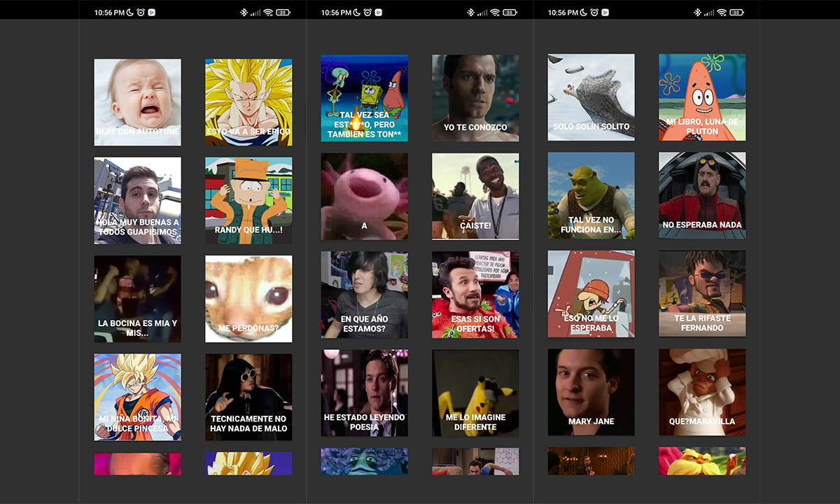Image resolution: width=840 pixels, height=504 pixels.
Task: Play the SOLO SOLIN SOLITO bird sound
Action: click(591, 97)
